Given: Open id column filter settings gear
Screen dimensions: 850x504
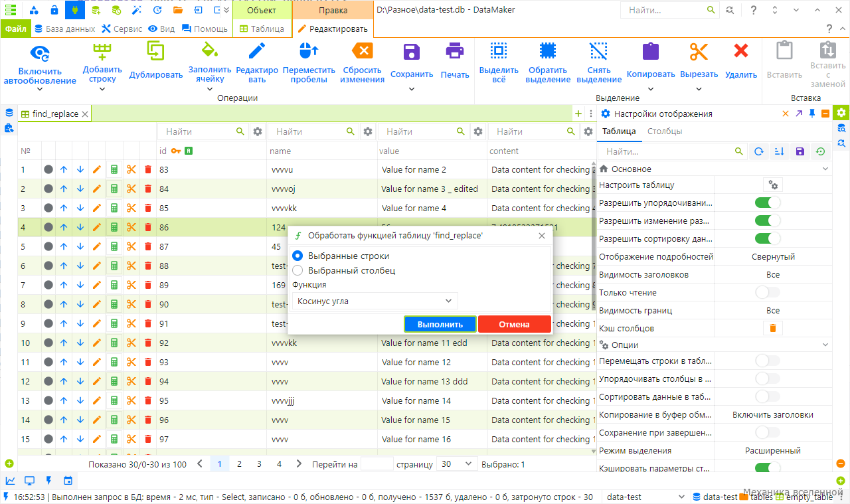Looking at the screenshot, I should coord(258,132).
